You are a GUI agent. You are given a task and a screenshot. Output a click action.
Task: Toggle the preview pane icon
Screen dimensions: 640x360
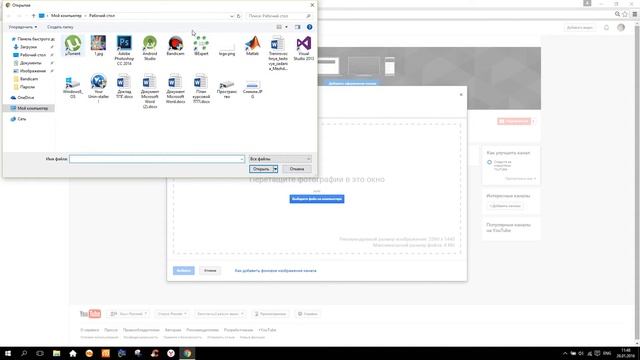pos(298,27)
